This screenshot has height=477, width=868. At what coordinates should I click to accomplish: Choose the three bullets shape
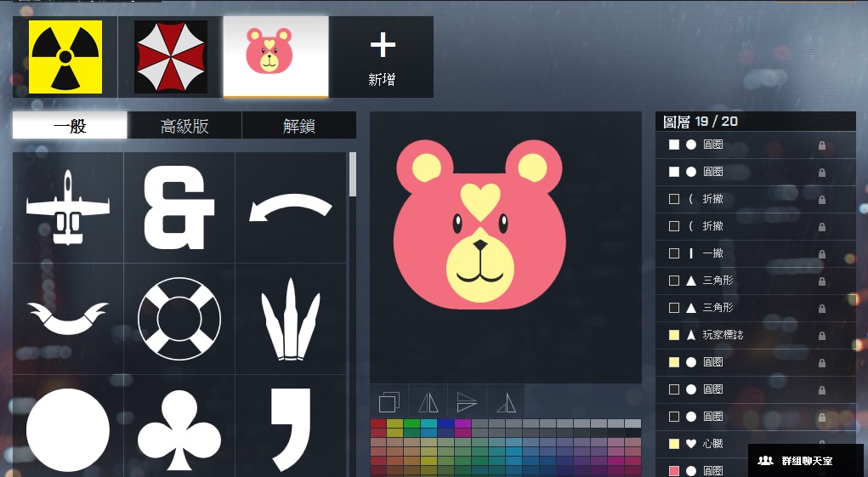[290, 319]
